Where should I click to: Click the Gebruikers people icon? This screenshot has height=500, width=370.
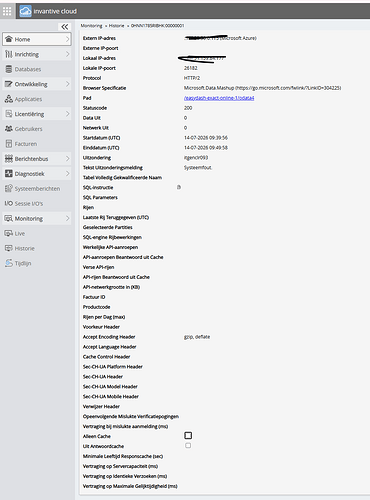[9, 129]
